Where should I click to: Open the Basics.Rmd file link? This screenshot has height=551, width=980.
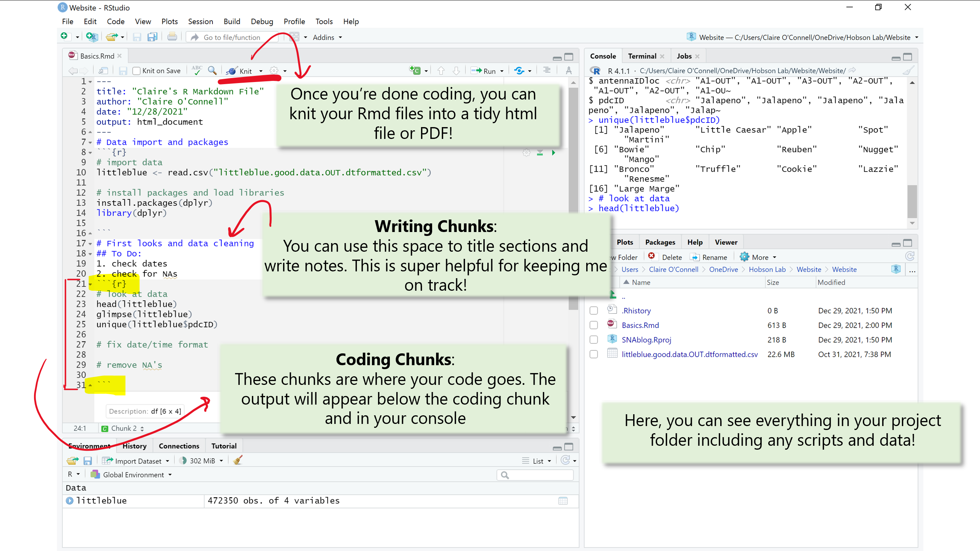point(640,325)
